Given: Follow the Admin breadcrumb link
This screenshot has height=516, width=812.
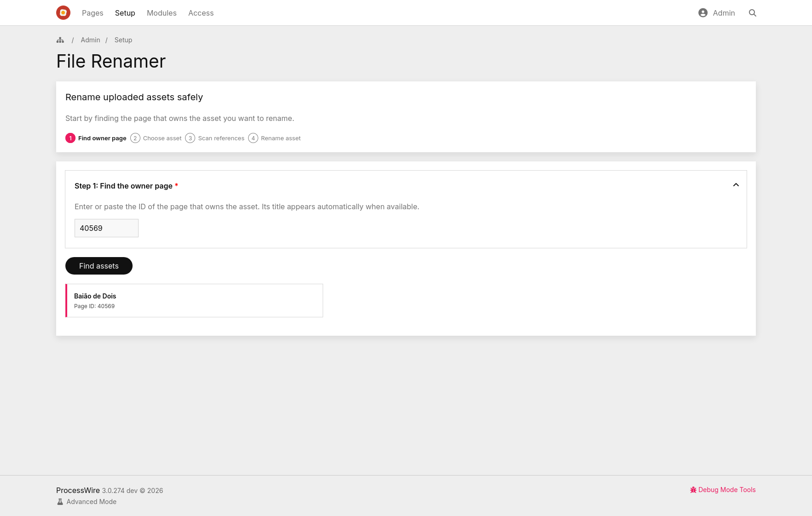Looking at the screenshot, I should click(90, 40).
